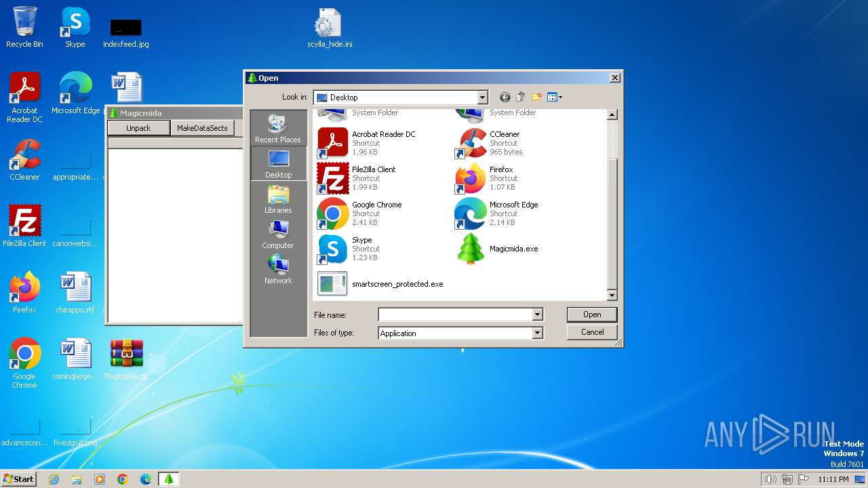
Task: Go back using the dialog's back arrow
Action: tap(505, 98)
